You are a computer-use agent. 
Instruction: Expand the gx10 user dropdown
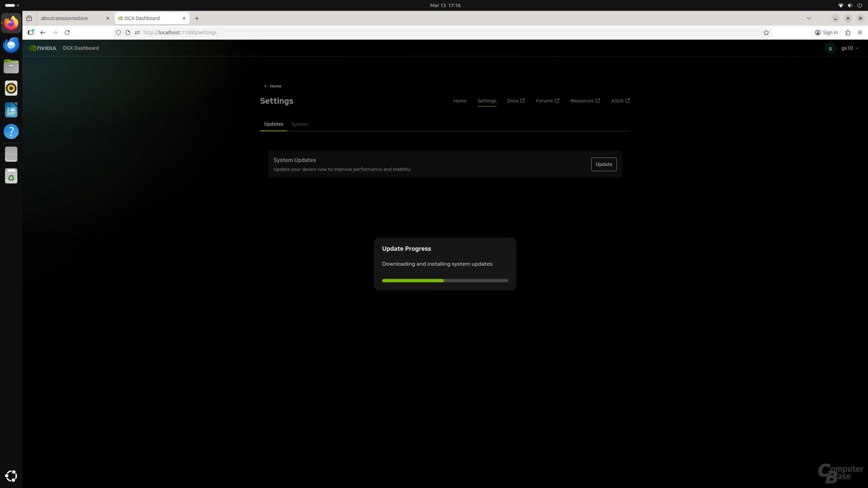849,48
